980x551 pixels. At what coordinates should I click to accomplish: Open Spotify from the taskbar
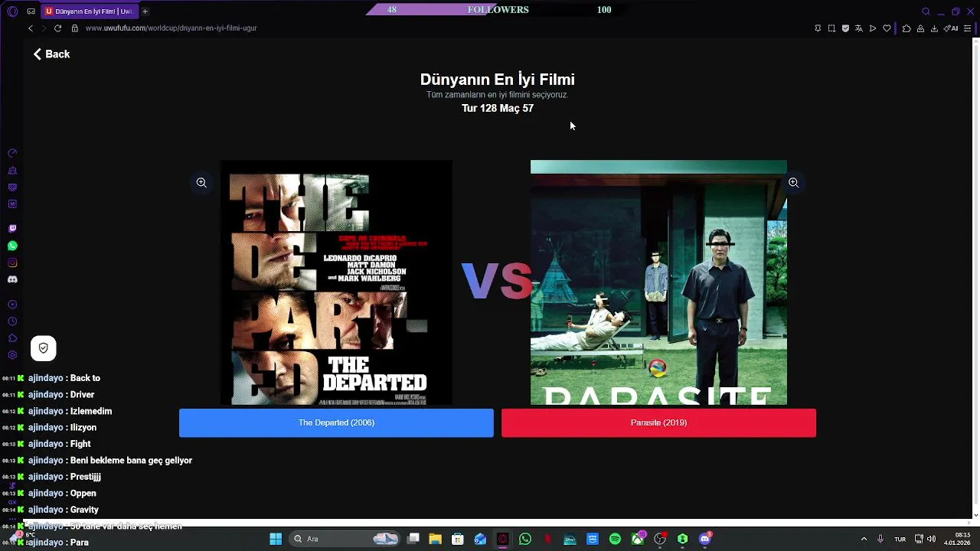[615, 539]
